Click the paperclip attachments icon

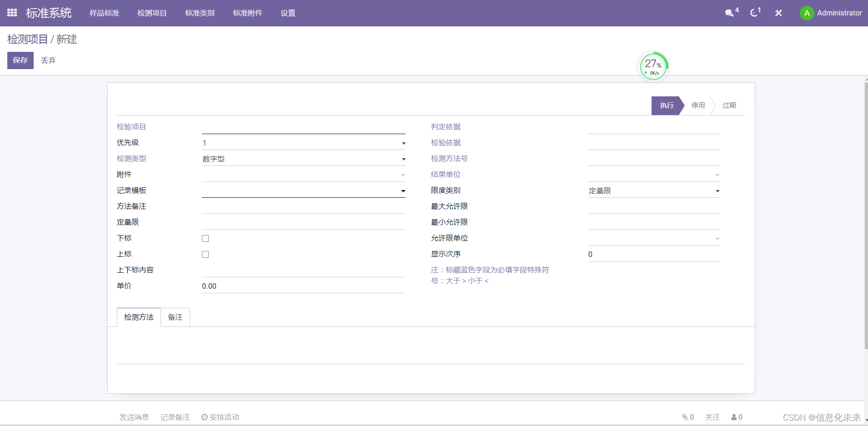point(686,416)
